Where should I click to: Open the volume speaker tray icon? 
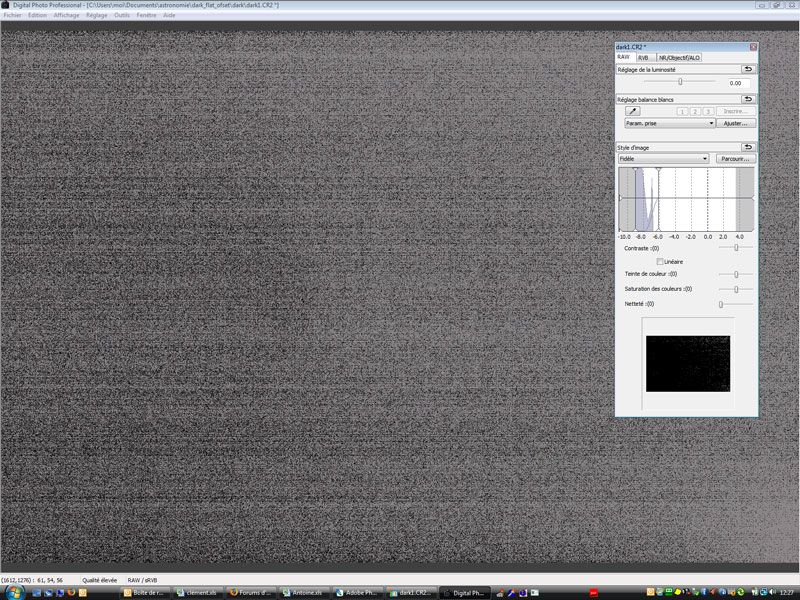click(x=772, y=592)
